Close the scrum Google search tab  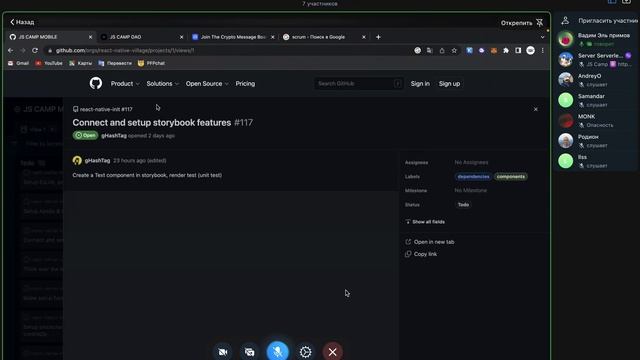tap(364, 37)
